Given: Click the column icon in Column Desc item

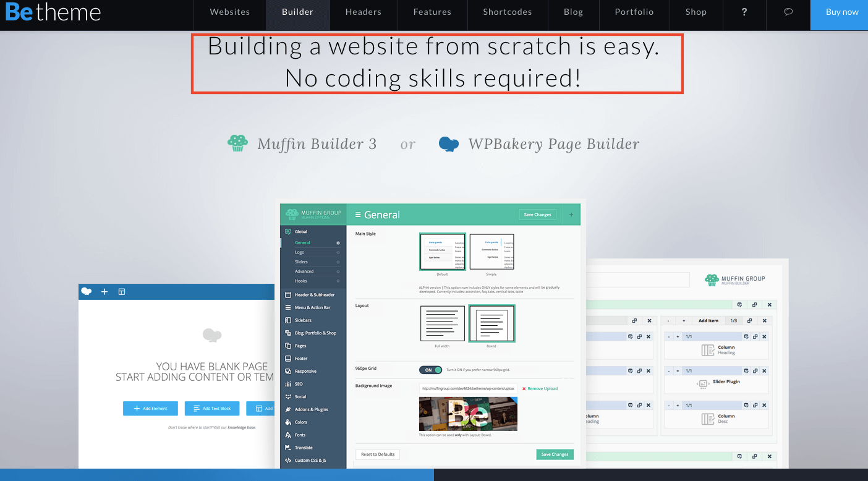Looking at the screenshot, I should click(x=708, y=419).
